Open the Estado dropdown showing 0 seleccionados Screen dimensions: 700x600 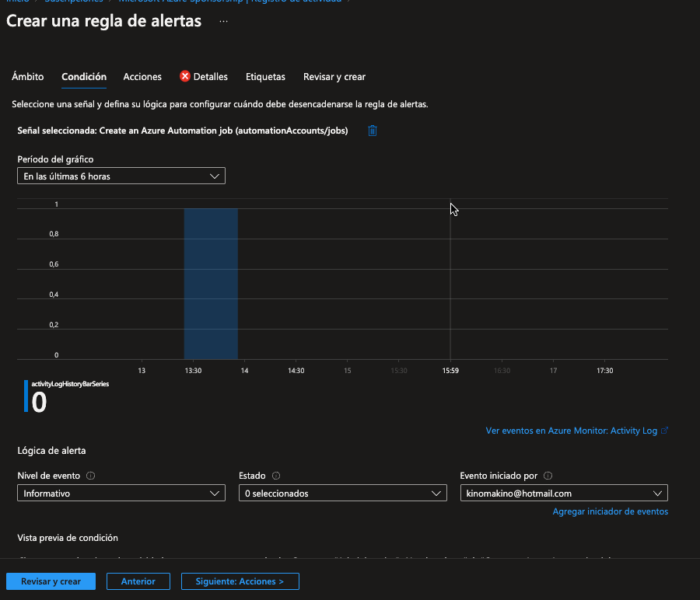point(342,494)
